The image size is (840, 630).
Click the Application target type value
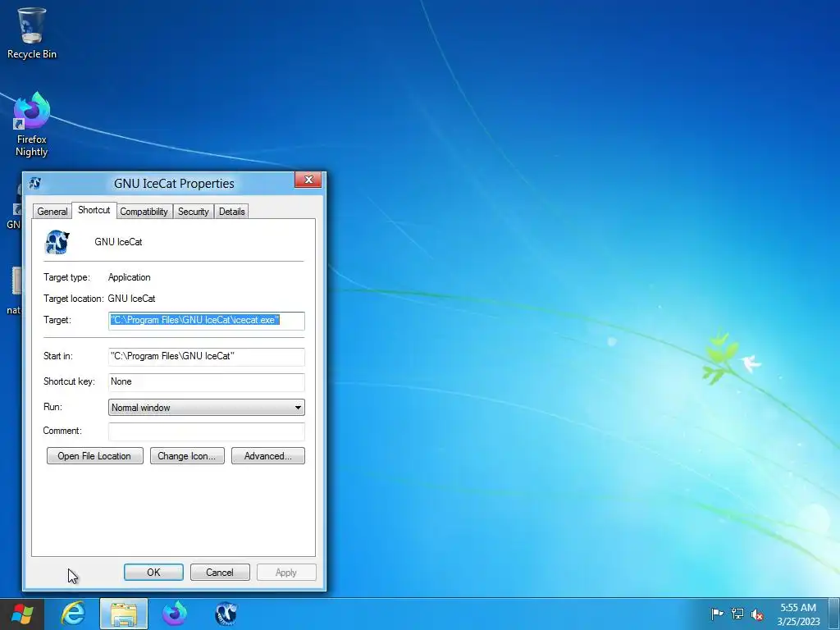[x=129, y=277]
